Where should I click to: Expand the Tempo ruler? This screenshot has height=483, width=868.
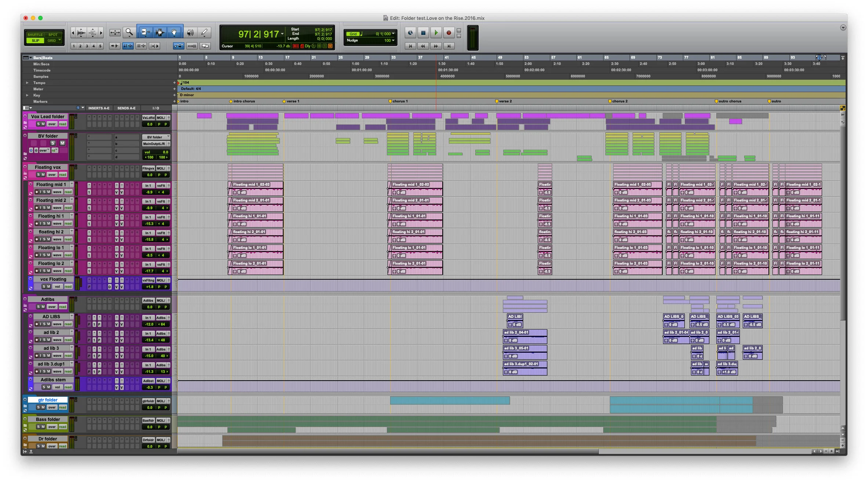[27, 83]
